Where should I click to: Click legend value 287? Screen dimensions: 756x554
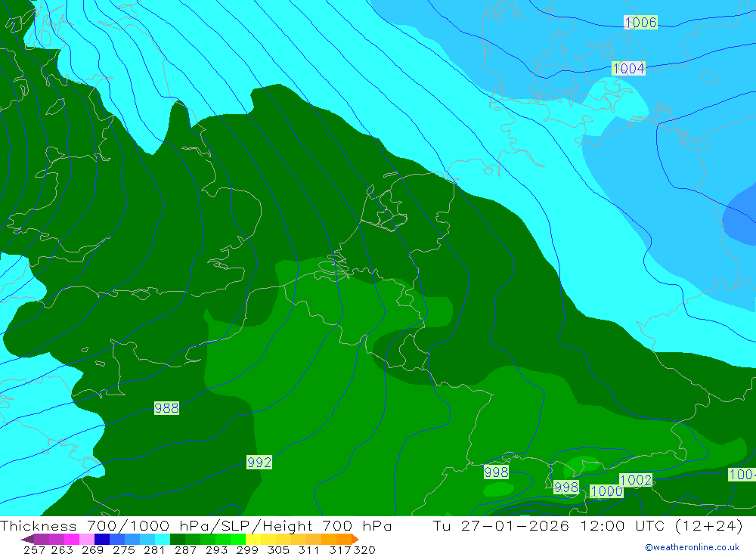(186, 549)
